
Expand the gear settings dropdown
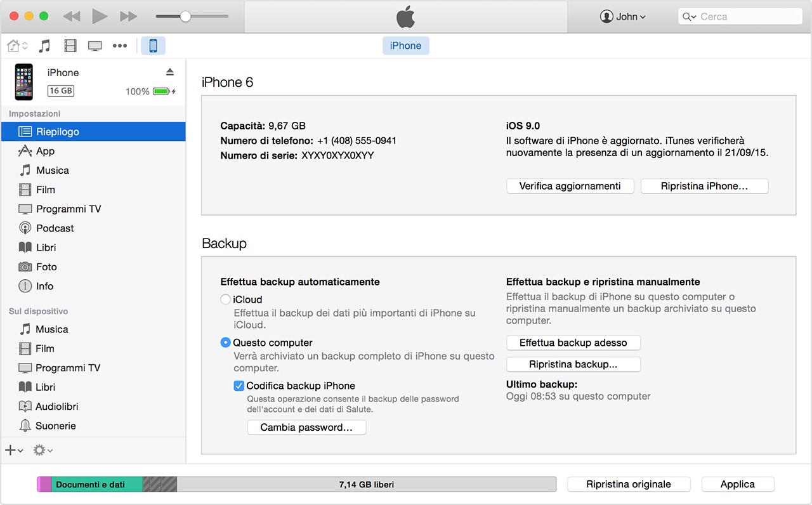(43, 450)
